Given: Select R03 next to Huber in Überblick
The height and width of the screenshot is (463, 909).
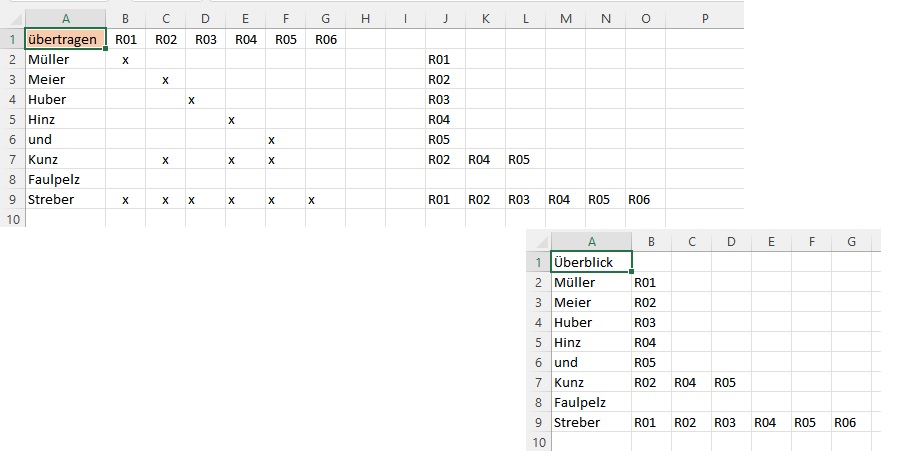Looking at the screenshot, I should pos(652,322).
